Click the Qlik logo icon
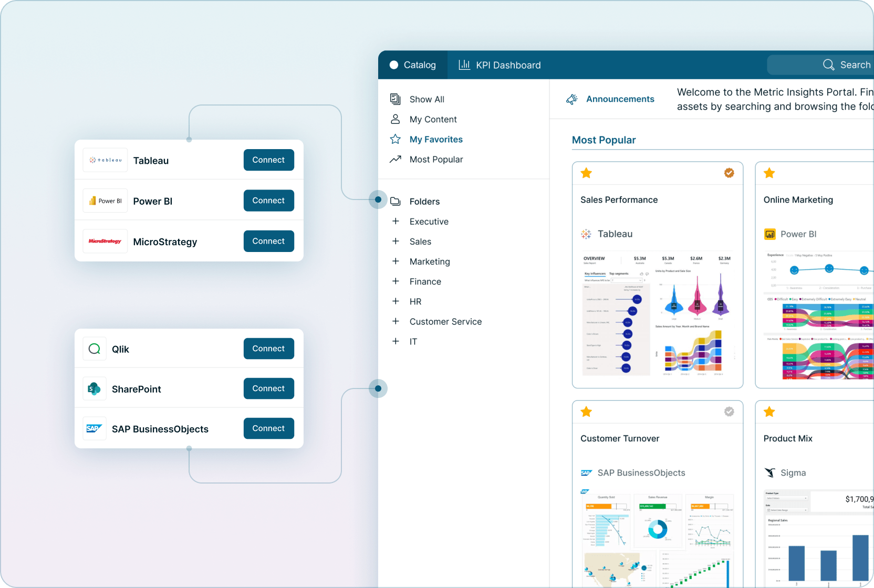The width and height of the screenshot is (874, 588). pyautogui.click(x=95, y=349)
